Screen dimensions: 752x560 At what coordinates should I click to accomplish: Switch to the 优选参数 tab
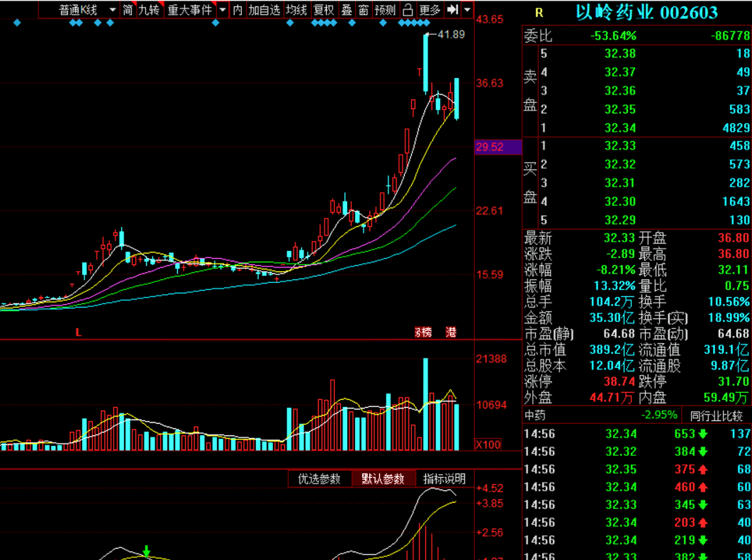(319, 479)
